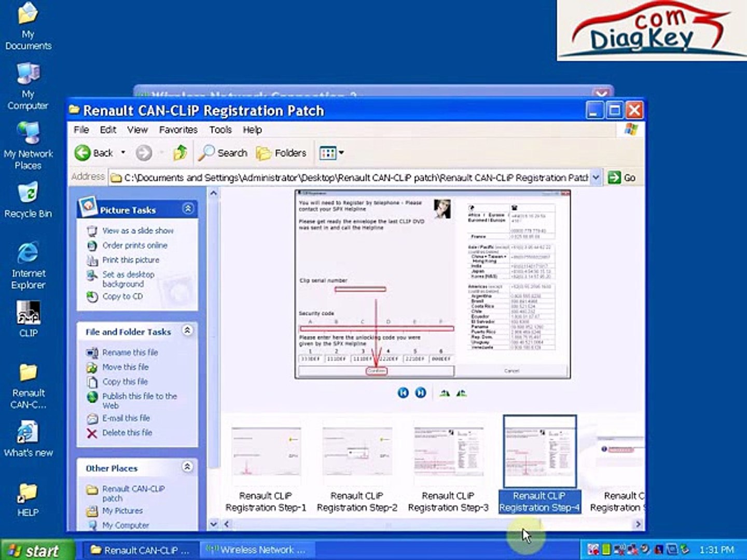Click task pane scrollbar up arrow
This screenshot has height=560, width=747.
tap(213, 193)
